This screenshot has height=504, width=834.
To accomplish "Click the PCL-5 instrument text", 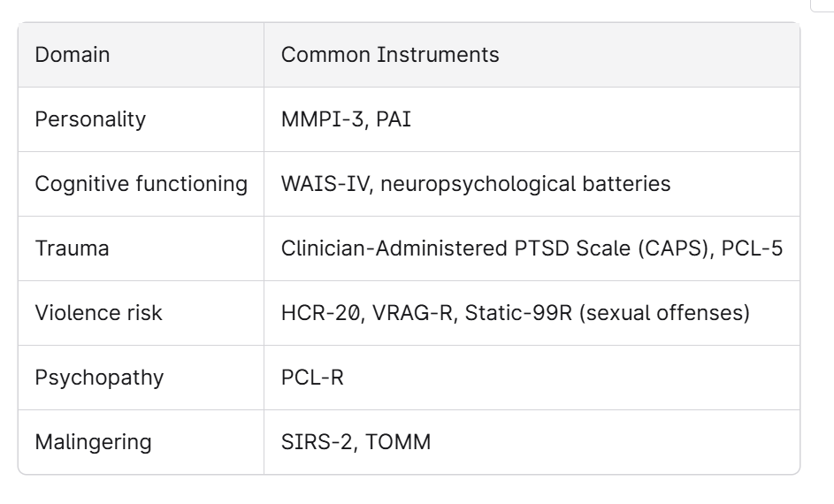I will [x=752, y=248].
